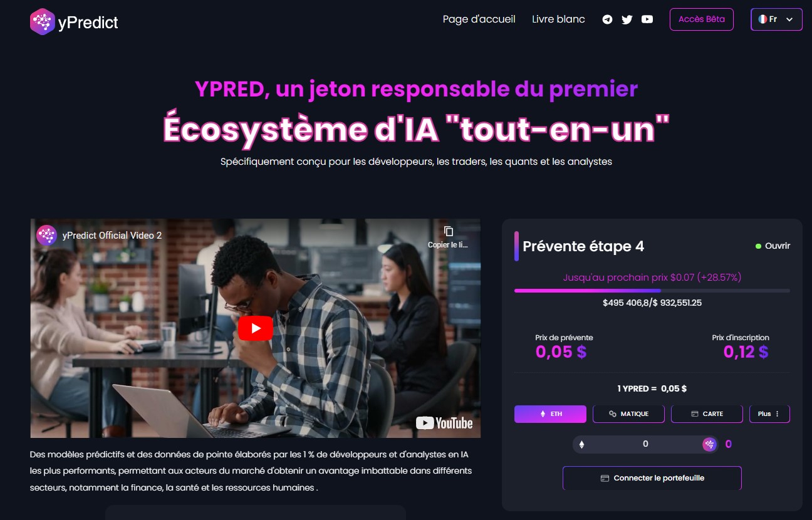
Task: Select CARTE payment option
Action: point(707,414)
